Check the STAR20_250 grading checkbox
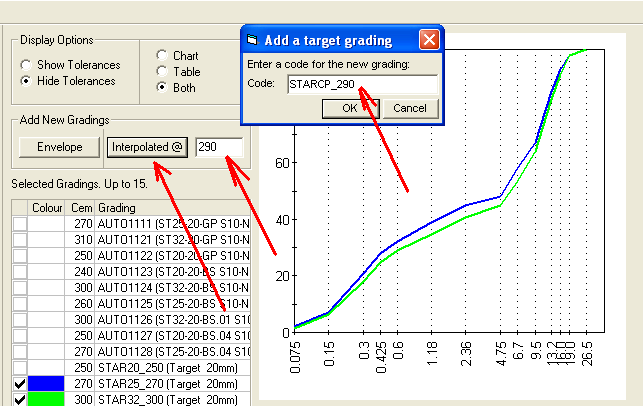643x406 pixels. click(x=19, y=367)
